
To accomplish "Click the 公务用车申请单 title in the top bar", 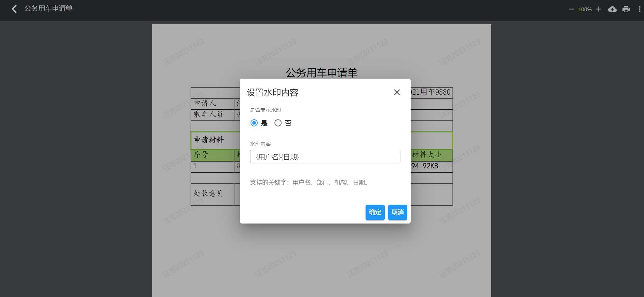I will click(49, 9).
